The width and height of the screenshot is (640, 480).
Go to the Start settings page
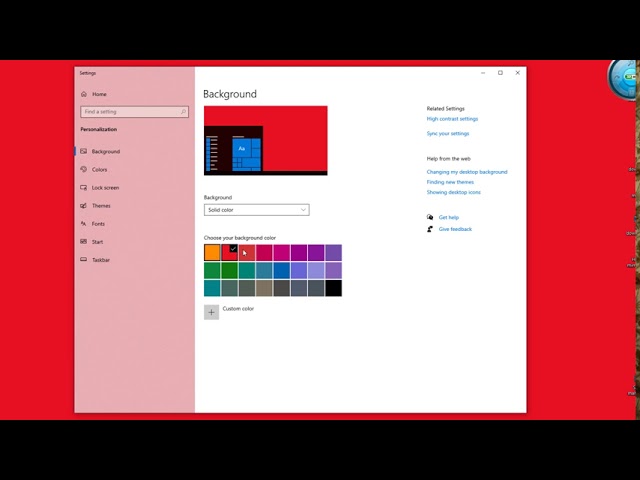(x=97, y=242)
